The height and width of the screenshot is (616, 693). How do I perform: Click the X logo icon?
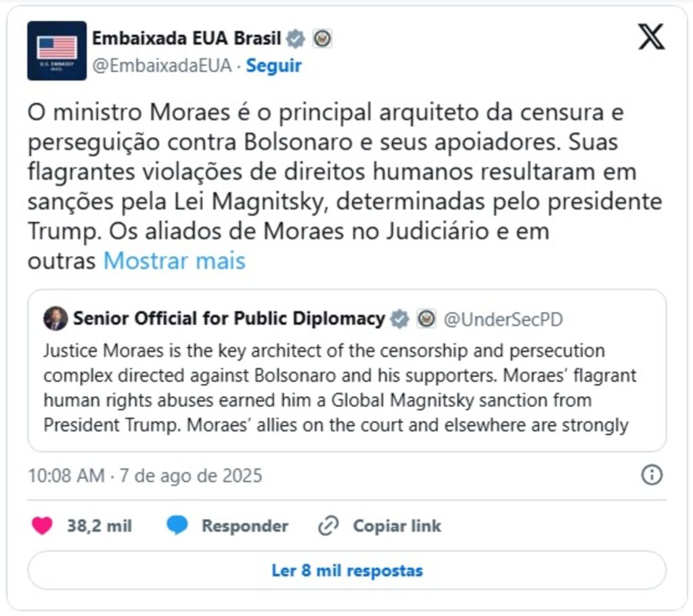click(651, 38)
